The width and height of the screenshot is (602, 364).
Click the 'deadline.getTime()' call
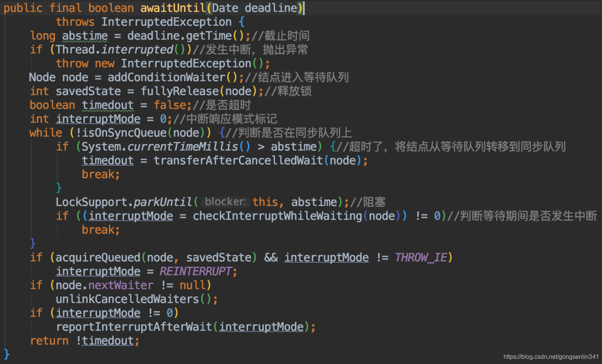[x=186, y=36]
